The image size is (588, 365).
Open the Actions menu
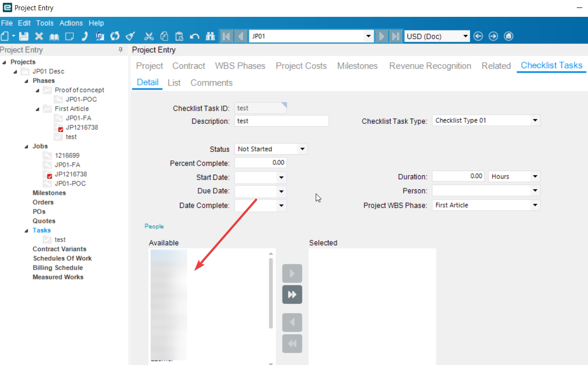point(71,23)
